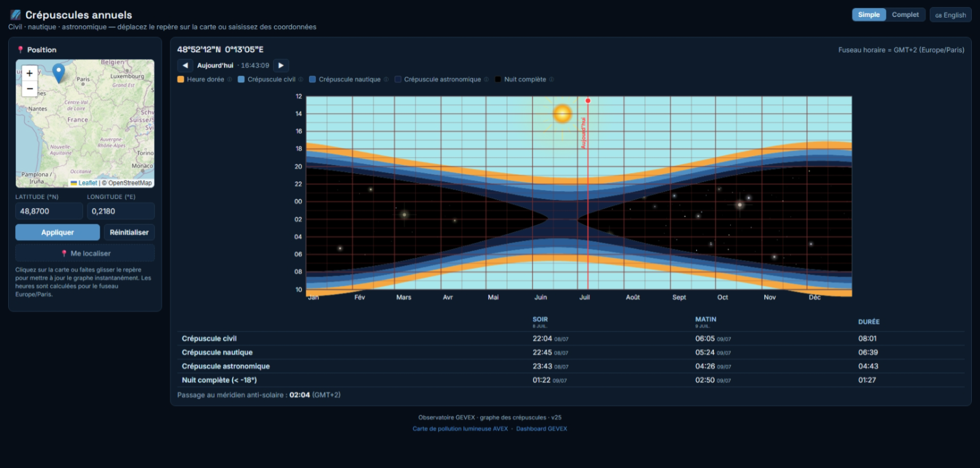
Task: Focus the Latitude input field
Action: point(49,211)
